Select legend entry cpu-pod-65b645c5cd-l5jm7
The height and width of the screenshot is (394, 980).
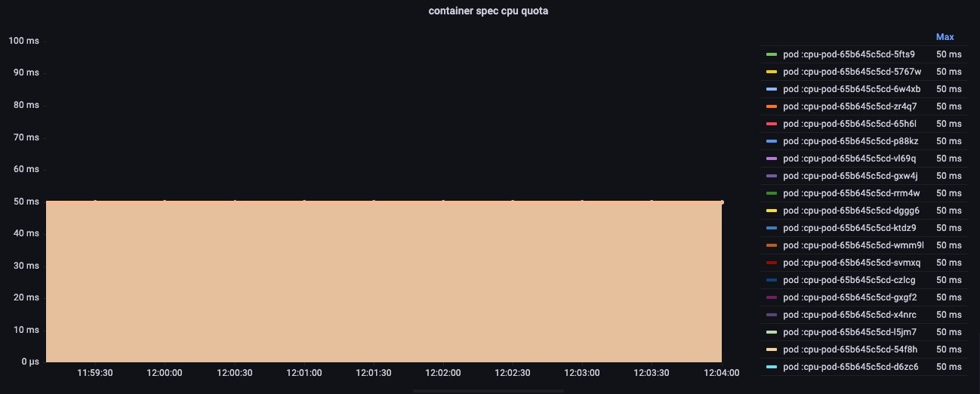point(850,332)
